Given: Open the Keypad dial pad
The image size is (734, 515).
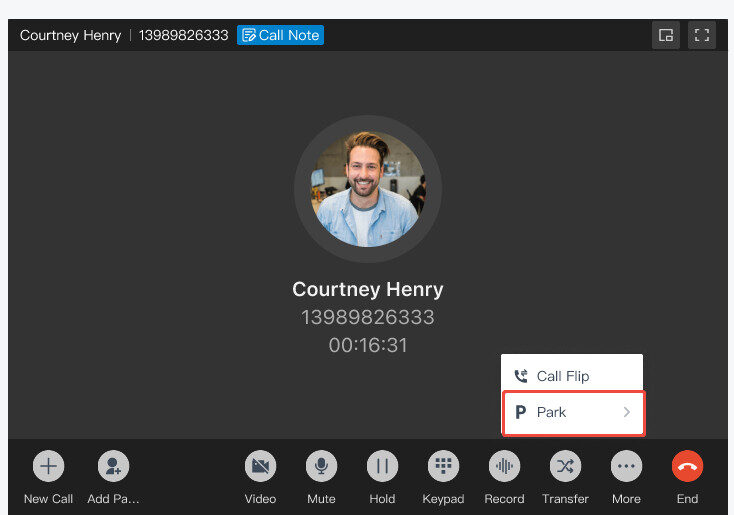Looking at the screenshot, I should click(x=443, y=466).
